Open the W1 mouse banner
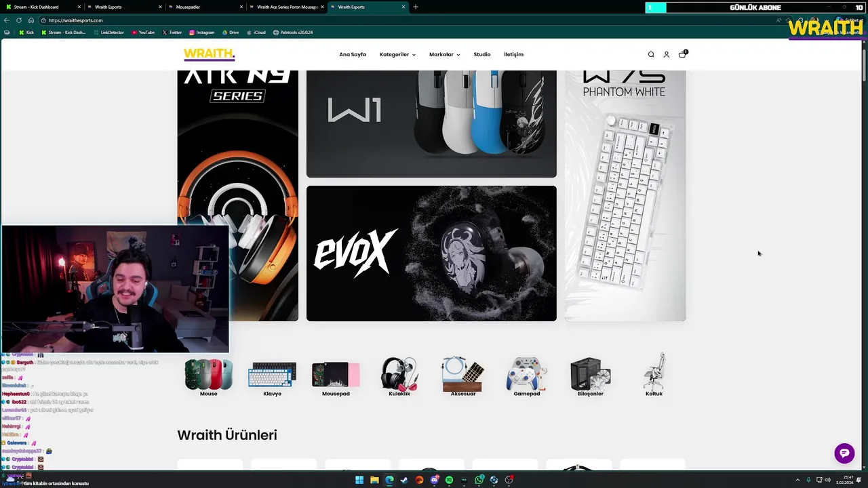Viewport: 868px width, 488px height. tap(431, 124)
